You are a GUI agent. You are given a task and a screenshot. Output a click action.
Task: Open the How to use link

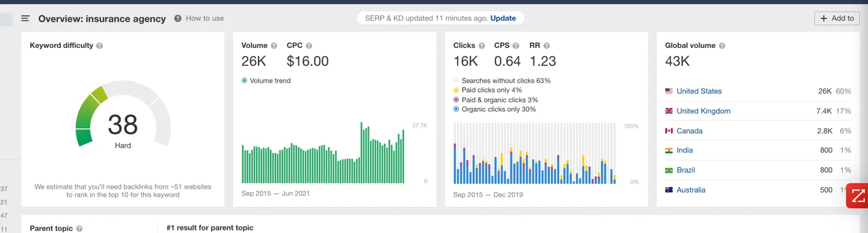[205, 18]
